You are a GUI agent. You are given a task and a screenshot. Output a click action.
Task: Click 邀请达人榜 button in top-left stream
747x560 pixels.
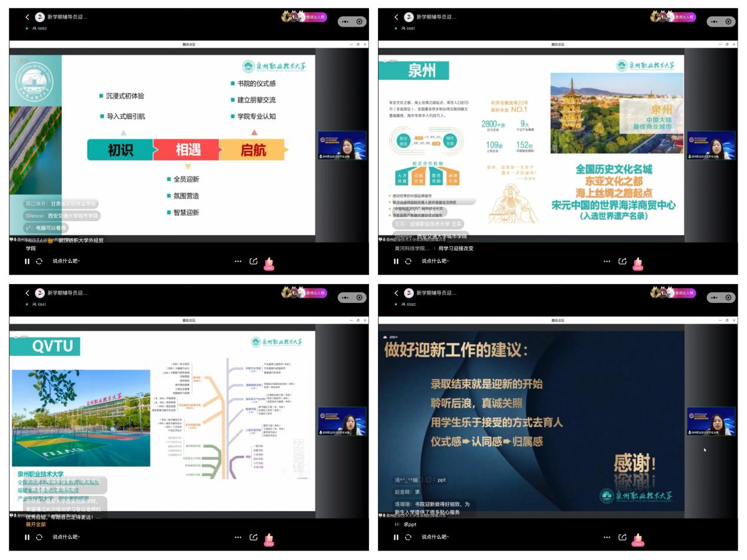pyautogui.click(x=315, y=17)
